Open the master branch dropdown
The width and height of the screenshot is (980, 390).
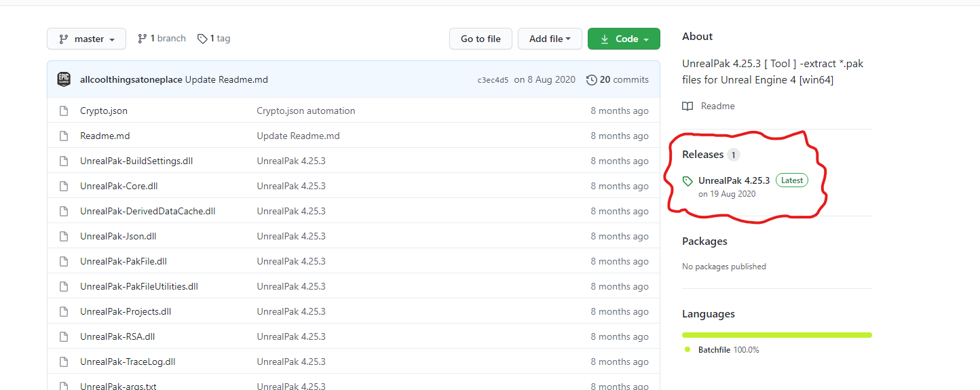(x=86, y=39)
